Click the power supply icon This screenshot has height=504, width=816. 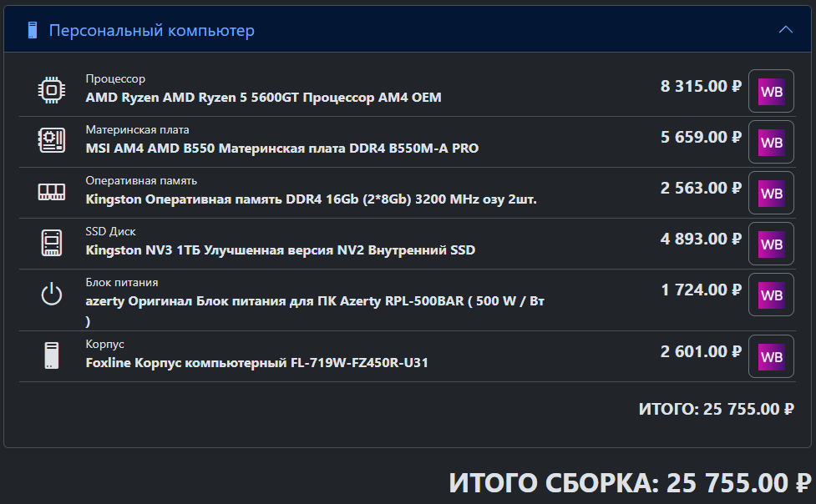52,294
